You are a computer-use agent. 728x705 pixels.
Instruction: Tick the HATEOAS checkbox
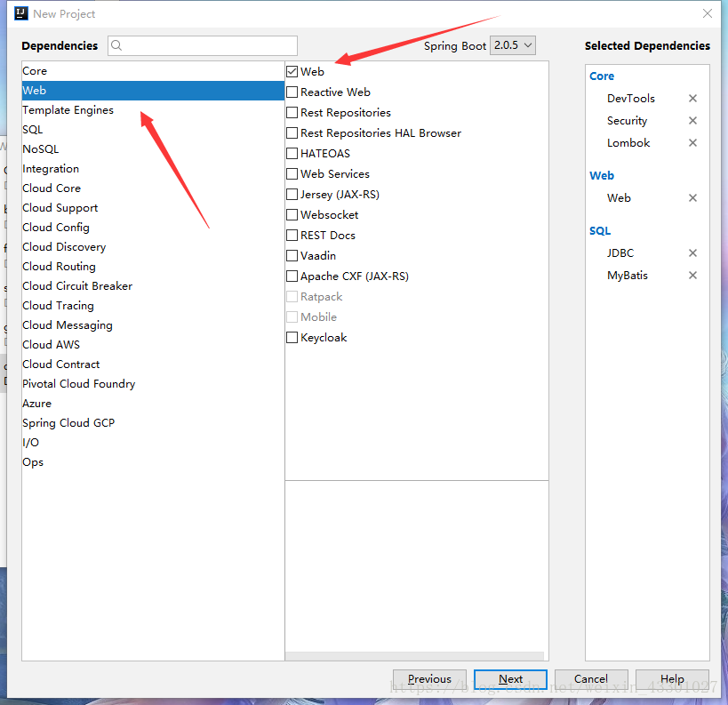292,153
